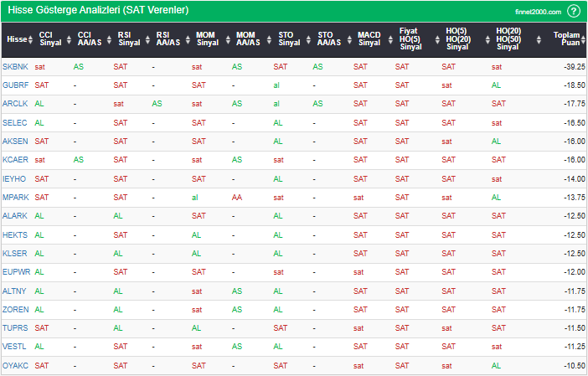Viewport: 588px width, 376px height.
Task: Sort by MOM AA/AS column arrows
Action: click(269, 39)
